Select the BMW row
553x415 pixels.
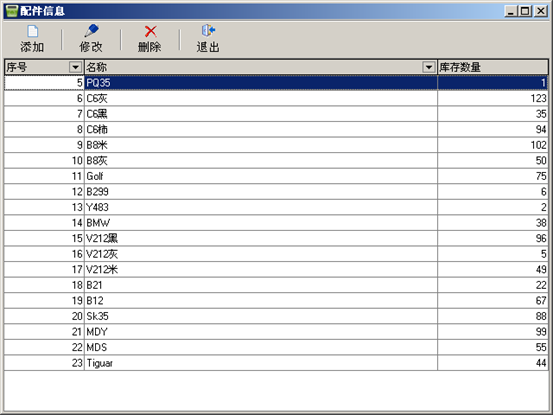(x=276, y=222)
